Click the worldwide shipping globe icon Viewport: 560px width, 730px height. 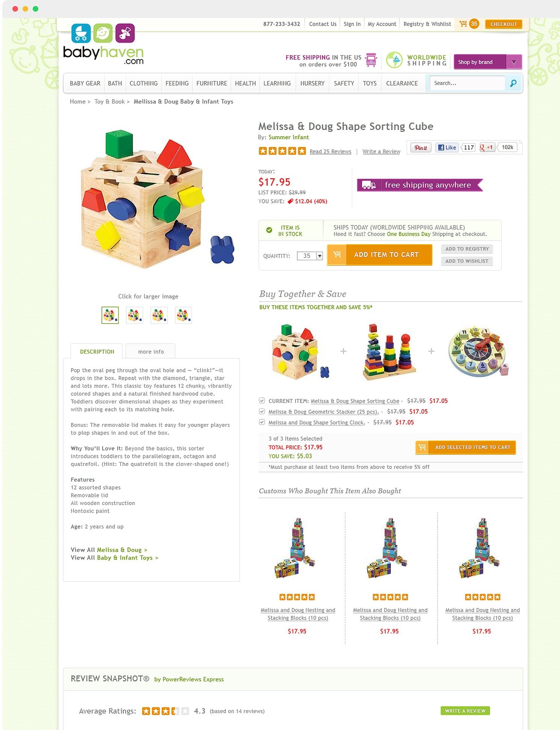[x=395, y=60]
